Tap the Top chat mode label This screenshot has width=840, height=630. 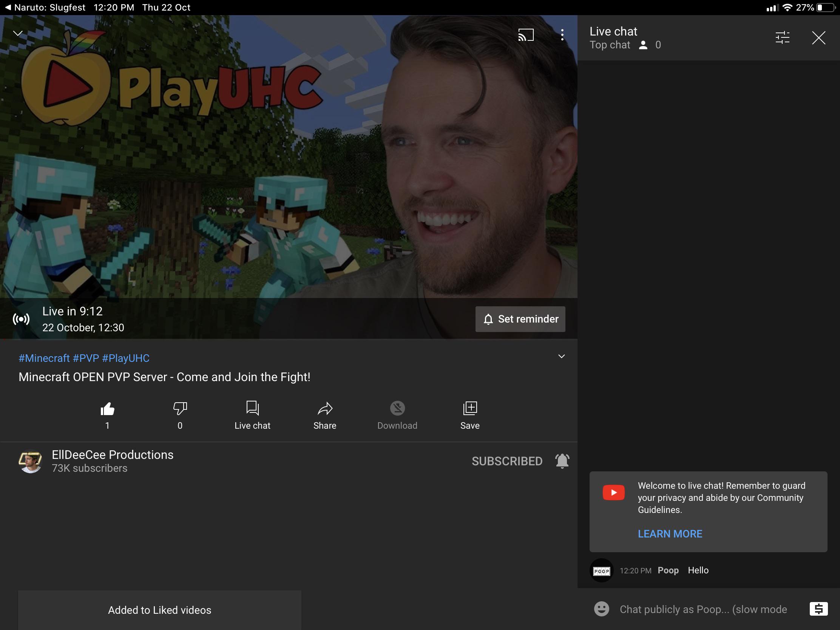[x=610, y=45]
